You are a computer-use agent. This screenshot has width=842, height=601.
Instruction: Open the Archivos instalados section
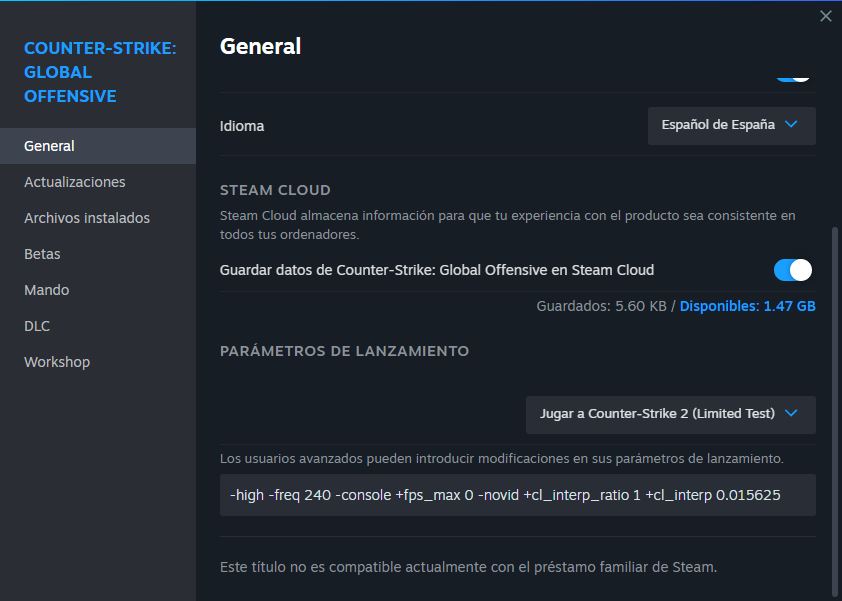coord(98,218)
